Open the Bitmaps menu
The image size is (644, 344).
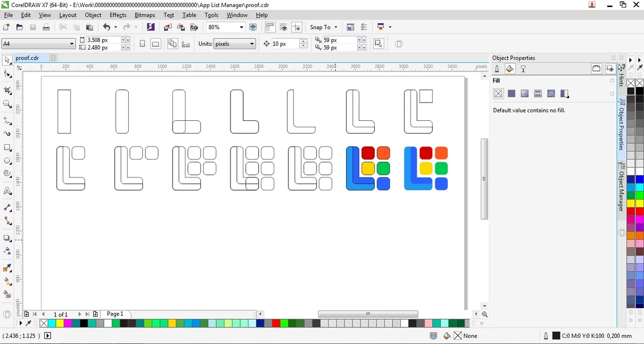point(145,15)
